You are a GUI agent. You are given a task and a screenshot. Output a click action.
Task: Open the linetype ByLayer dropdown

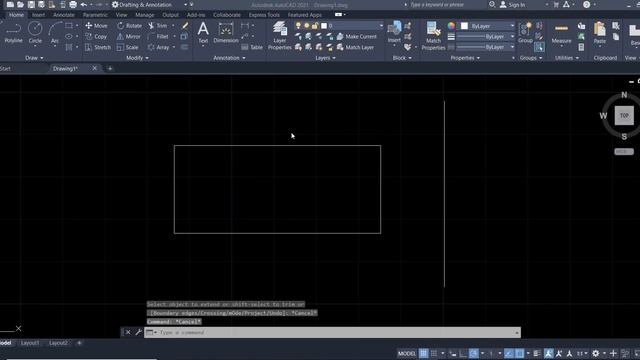coord(486,47)
